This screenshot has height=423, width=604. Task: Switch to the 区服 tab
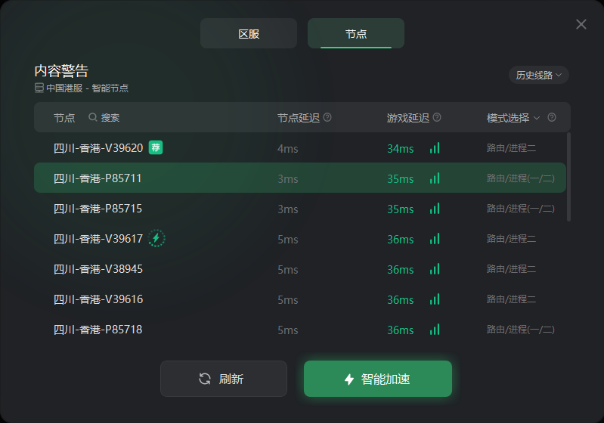pos(248,34)
